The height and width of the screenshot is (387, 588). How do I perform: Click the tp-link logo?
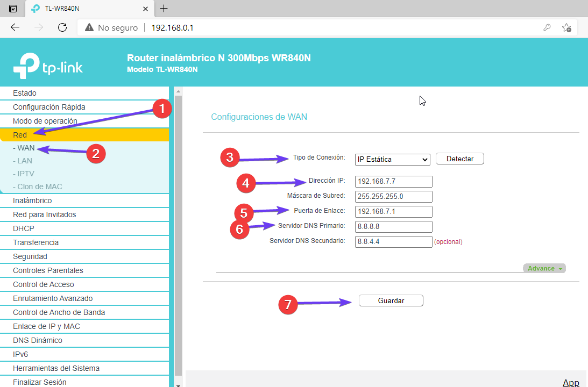click(x=48, y=66)
